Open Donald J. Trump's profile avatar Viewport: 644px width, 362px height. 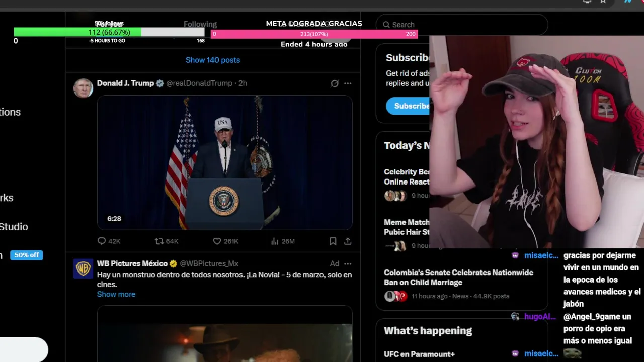pyautogui.click(x=83, y=88)
